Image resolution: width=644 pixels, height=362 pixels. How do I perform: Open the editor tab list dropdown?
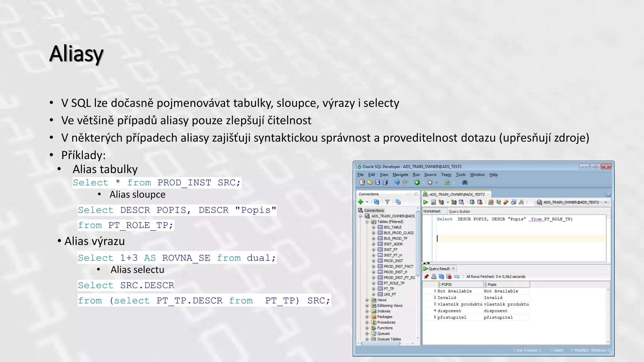(608, 195)
